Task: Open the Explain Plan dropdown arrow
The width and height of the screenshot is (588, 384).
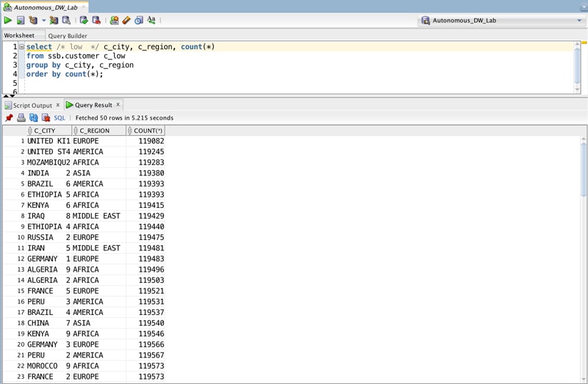Action: pos(43,21)
